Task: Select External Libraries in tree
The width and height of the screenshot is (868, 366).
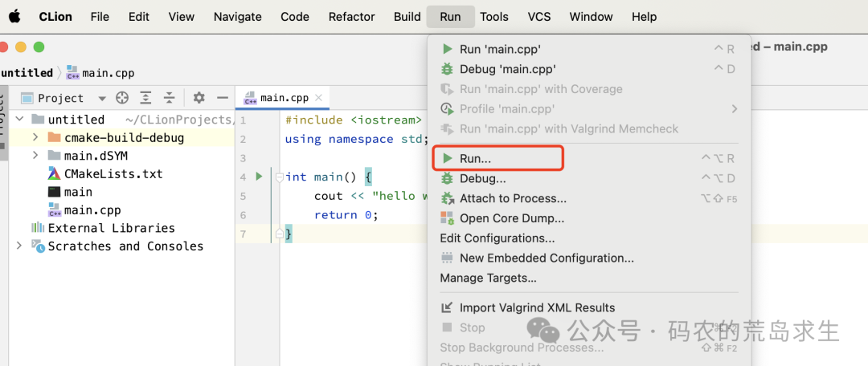Action: tap(111, 228)
